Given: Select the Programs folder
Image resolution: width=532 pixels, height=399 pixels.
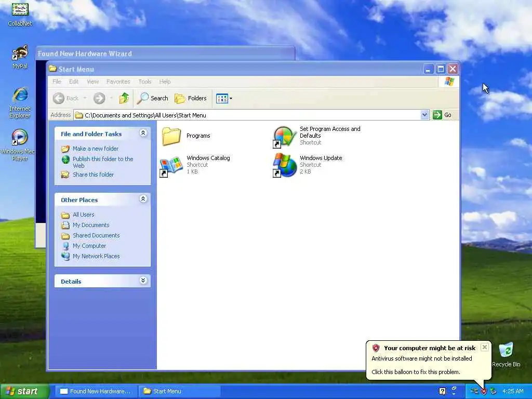Looking at the screenshot, I should point(186,136).
